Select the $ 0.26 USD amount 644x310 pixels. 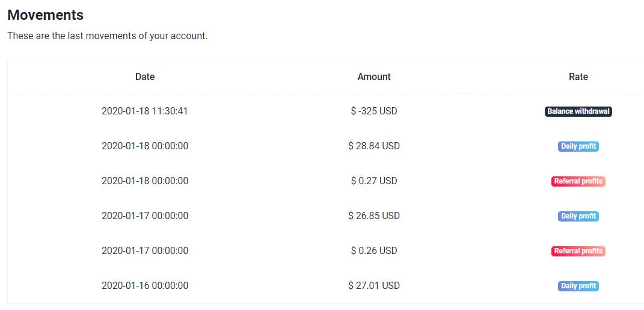pos(374,250)
